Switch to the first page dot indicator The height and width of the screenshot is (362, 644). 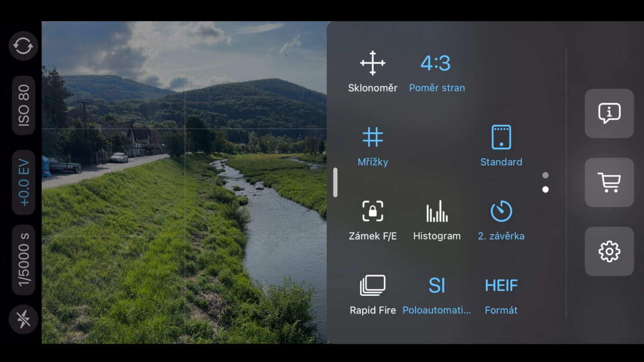[545, 175]
